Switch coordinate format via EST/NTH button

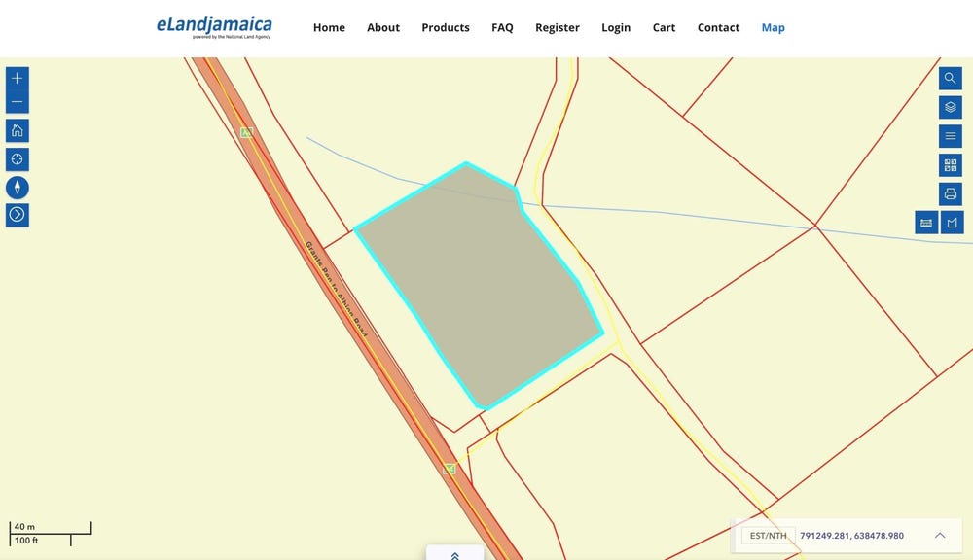pos(768,536)
